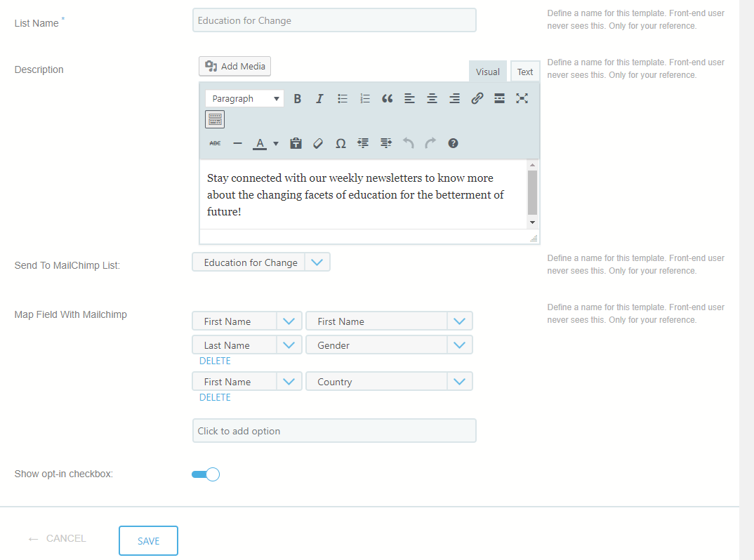Open the Paragraph style dropdown
Image resolution: width=754 pixels, height=560 pixels.
[244, 98]
